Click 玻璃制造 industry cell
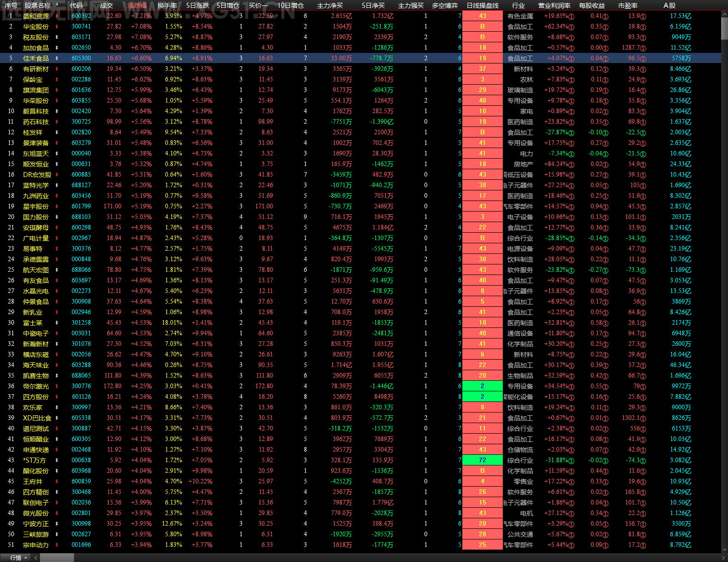 click(x=520, y=90)
